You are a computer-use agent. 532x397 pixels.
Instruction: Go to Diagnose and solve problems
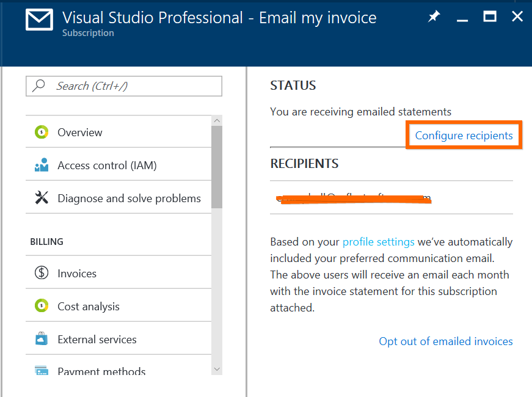pyautogui.click(x=129, y=198)
